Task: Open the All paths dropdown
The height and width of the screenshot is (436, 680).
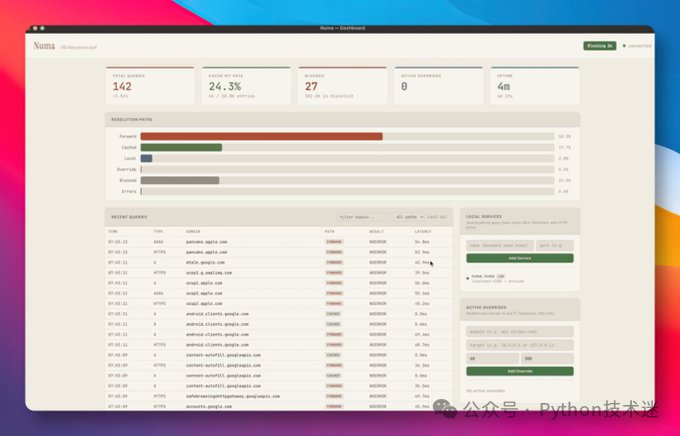Action: click(x=409, y=217)
